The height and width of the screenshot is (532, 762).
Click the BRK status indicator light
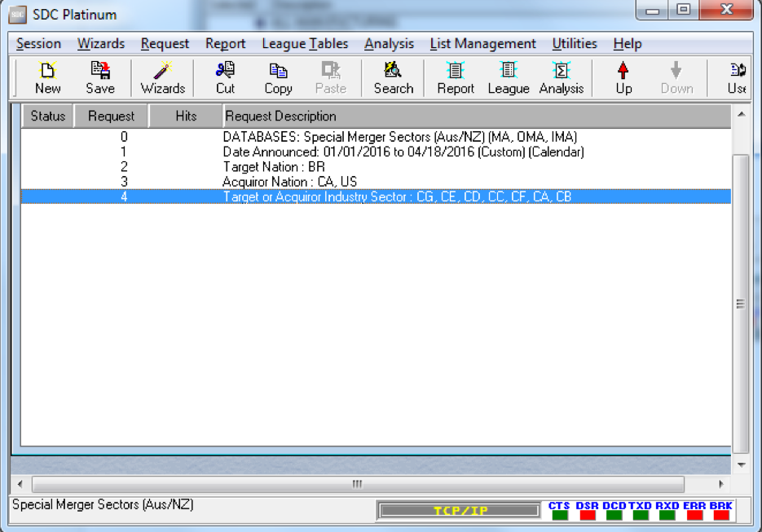coord(721,515)
